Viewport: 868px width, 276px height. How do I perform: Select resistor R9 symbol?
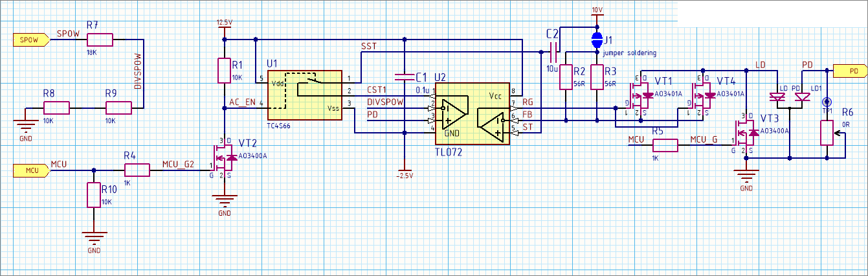click(118, 108)
